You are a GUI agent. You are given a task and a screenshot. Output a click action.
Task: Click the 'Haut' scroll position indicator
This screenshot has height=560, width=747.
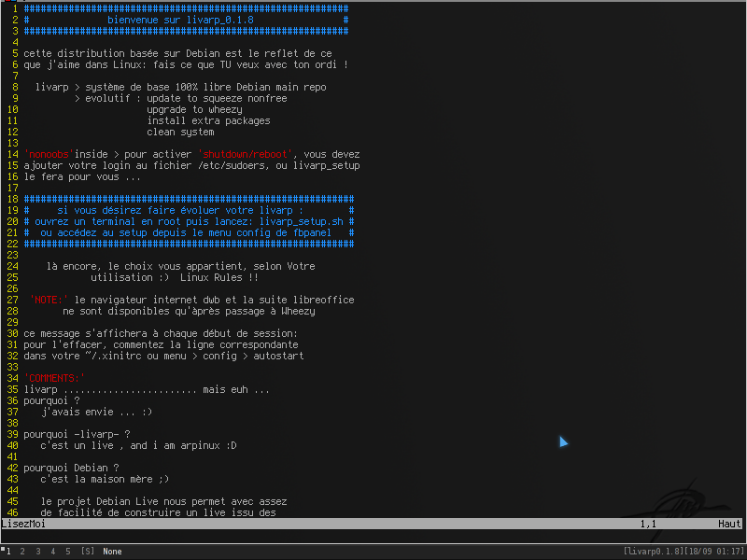pyautogui.click(x=729, y=524)
